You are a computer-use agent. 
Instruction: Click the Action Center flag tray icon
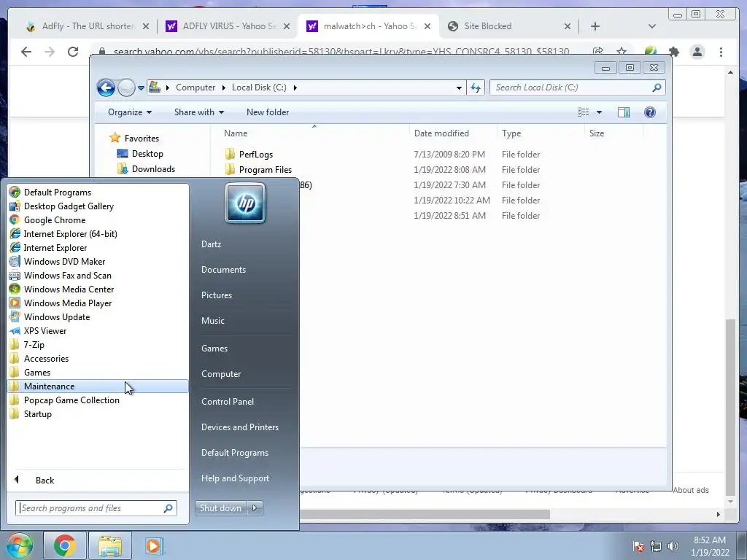coord(638,546)
